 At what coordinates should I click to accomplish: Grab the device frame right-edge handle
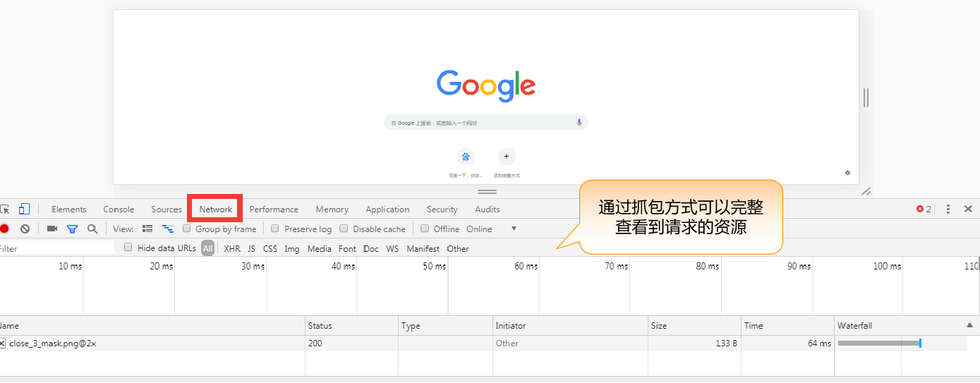pos(866,97)
